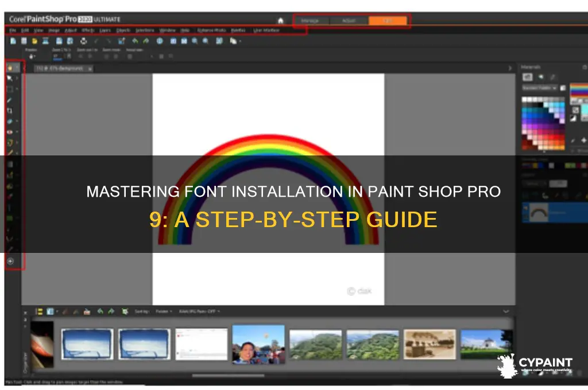Open the Selections menu

[145, 30]
